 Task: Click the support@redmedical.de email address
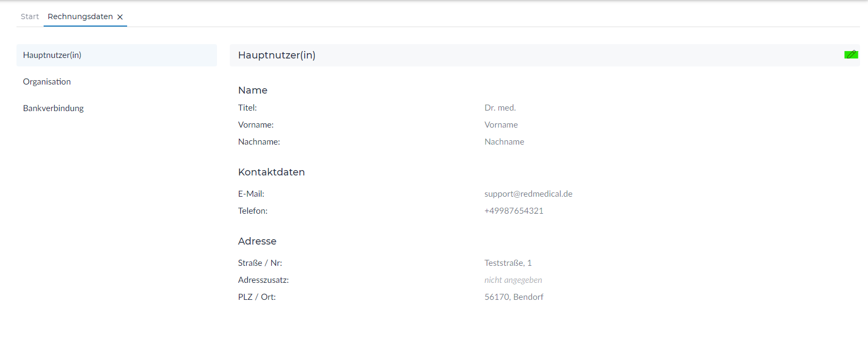pos(528,194)
